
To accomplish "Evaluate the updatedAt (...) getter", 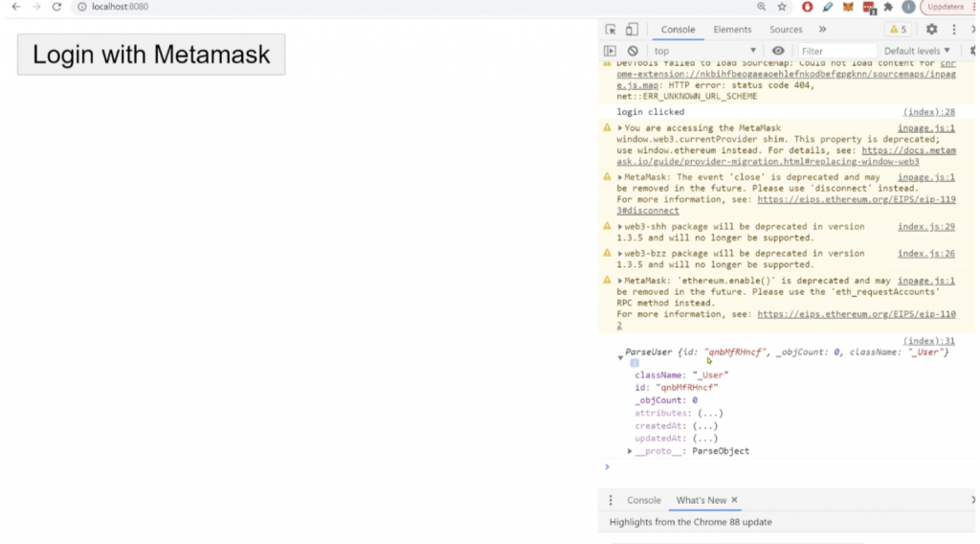I will click(x=705, y=439).
